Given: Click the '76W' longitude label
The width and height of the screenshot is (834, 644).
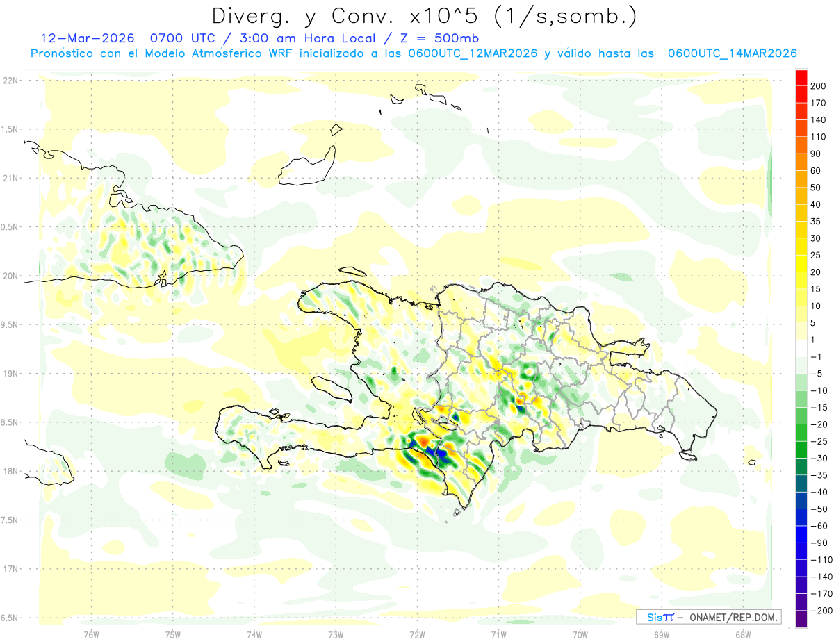Looking at the screenshot, I should (91, 634).
